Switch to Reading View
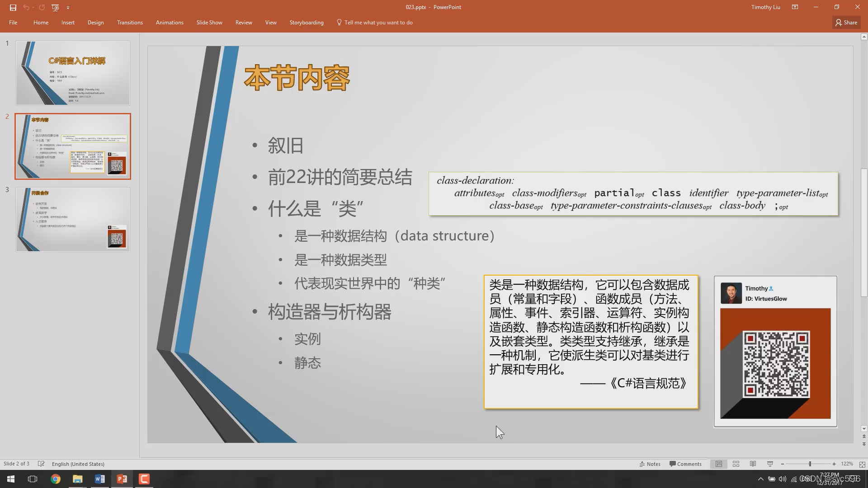This screenshot has height=488, width=868. point(753,464)
